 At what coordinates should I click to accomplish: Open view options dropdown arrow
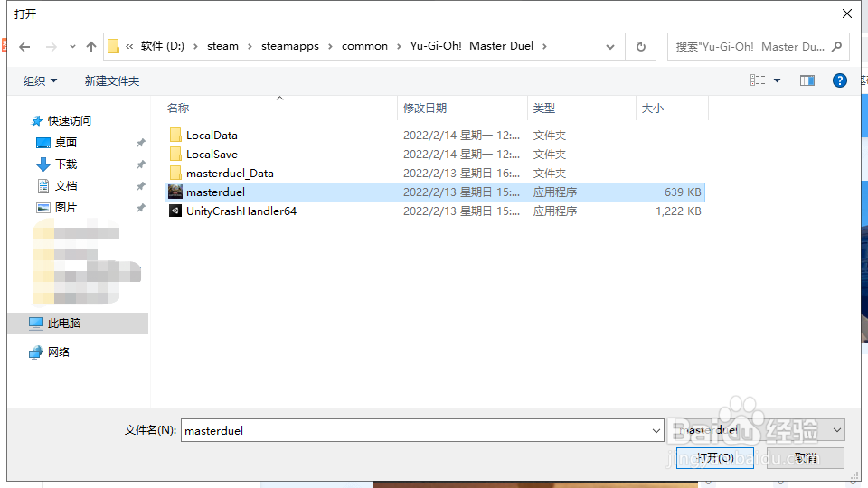pos(778,80)
